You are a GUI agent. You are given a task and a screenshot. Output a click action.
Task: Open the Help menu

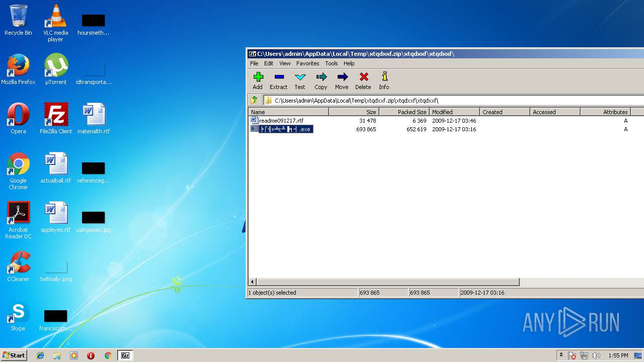tap(349, 63)
